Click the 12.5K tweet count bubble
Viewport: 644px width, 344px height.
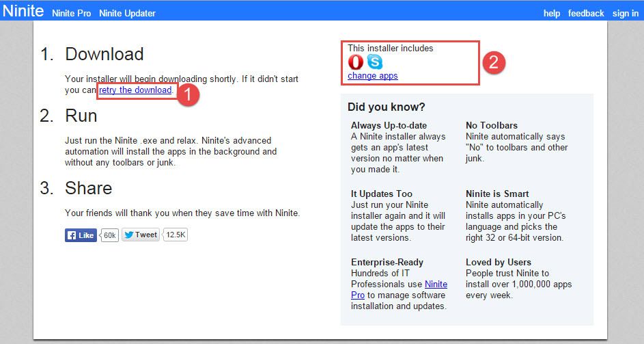tap(176, 235)
